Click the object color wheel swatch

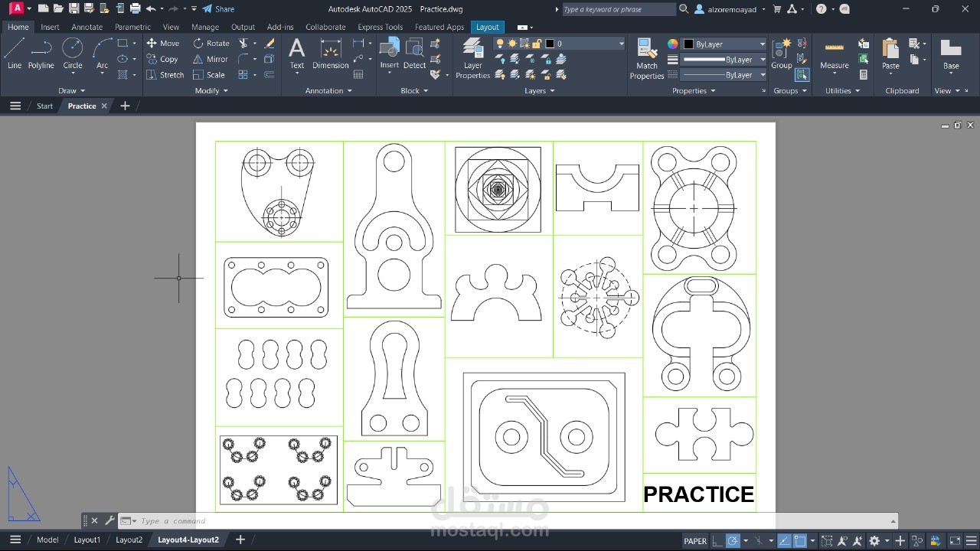pyautogui.click(x=672, y=44)
